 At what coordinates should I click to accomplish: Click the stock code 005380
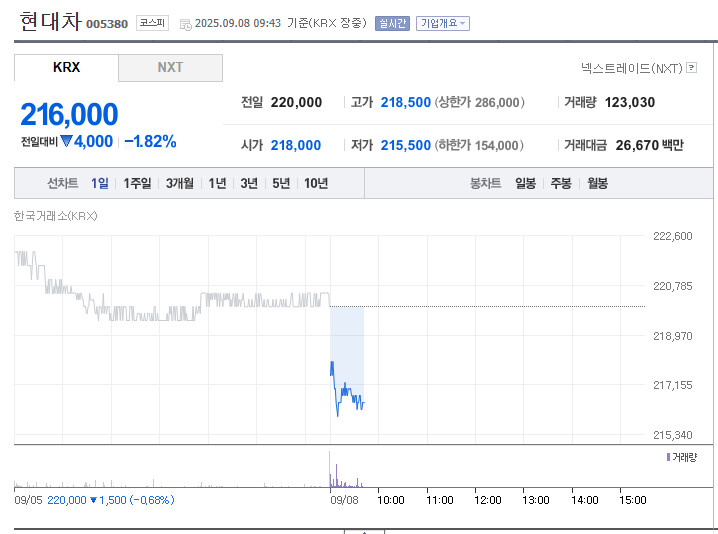pos(107,24)
